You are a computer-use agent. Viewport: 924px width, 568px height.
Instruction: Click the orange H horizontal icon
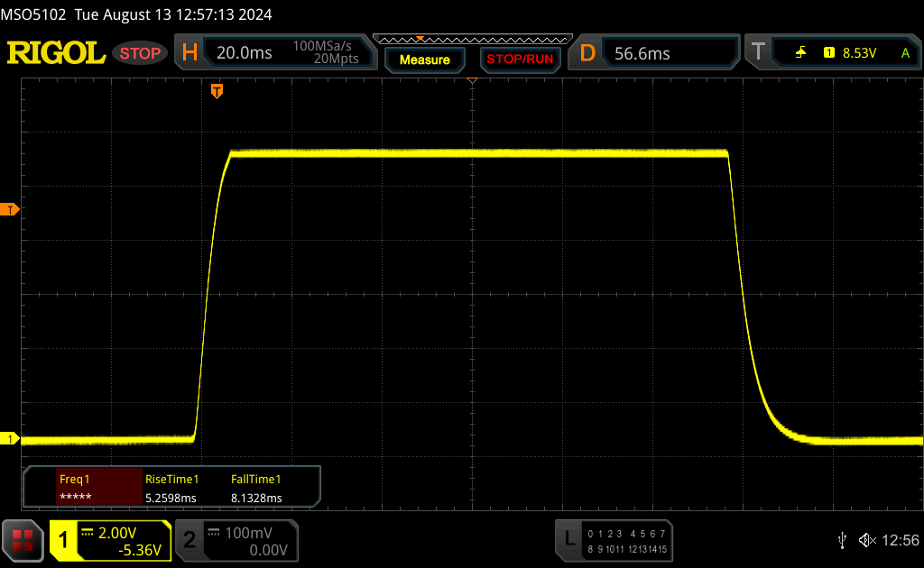[189, 53]
